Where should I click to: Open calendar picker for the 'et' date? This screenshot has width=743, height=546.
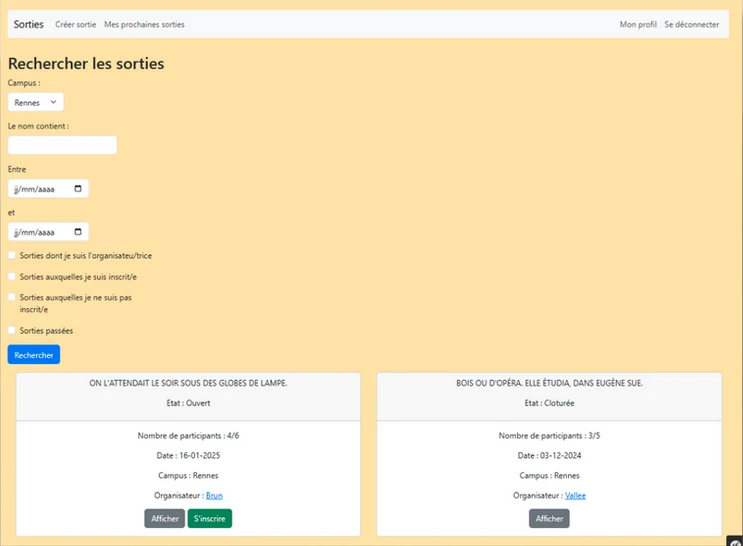[79, 232]
